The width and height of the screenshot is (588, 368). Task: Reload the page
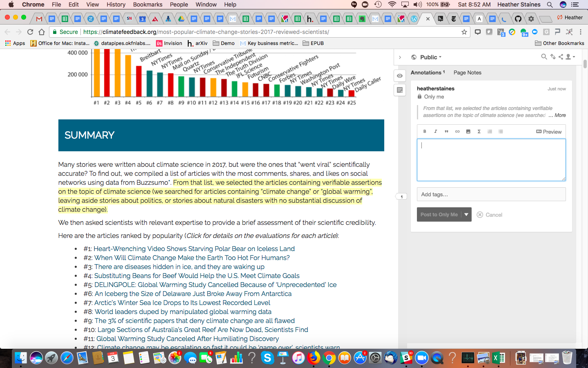(30, 32)
